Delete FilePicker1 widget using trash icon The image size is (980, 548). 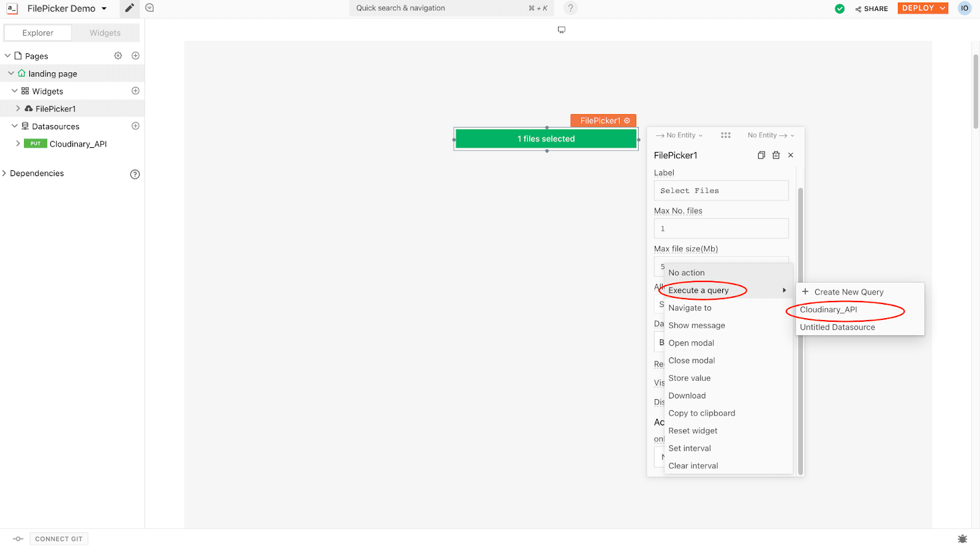776,155
